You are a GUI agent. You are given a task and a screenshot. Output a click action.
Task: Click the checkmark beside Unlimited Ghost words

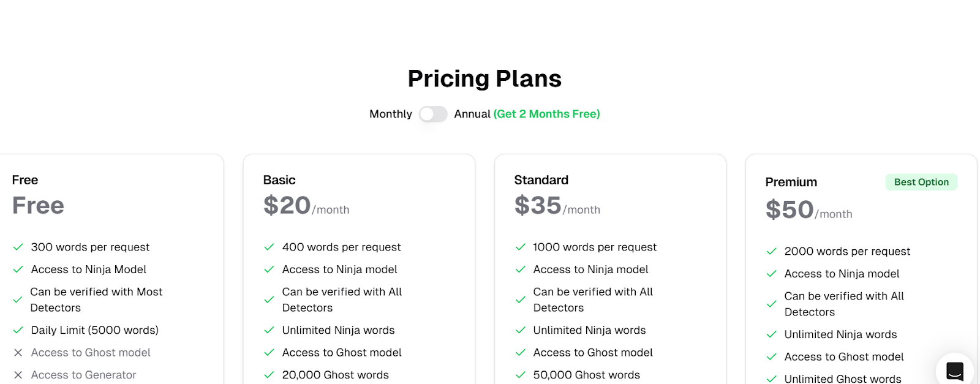(x=772, y=379)
